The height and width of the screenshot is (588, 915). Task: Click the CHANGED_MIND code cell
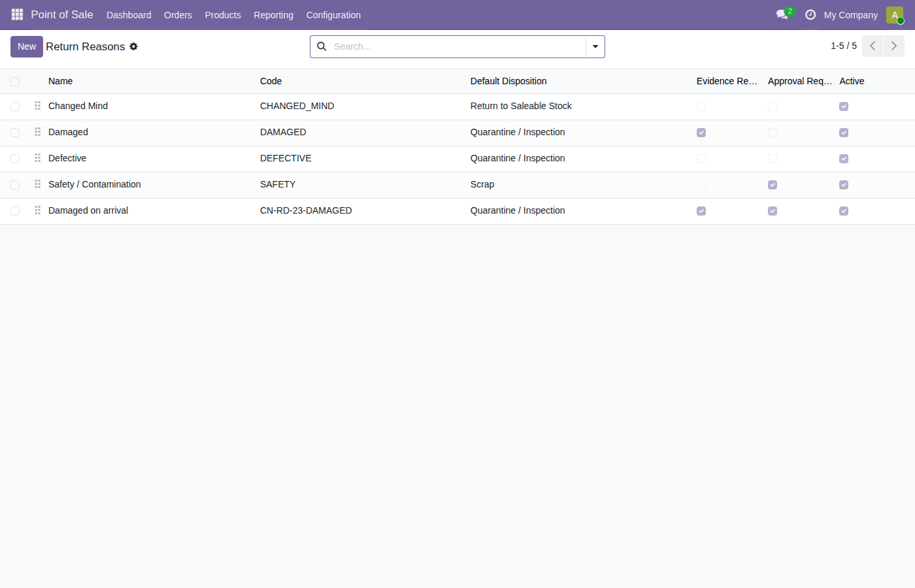coord(297,106)
